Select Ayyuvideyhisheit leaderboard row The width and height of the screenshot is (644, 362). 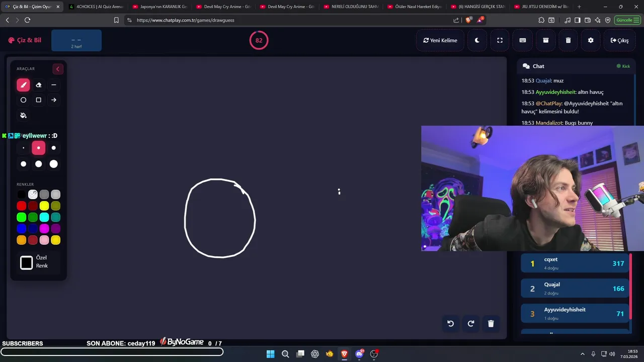pos(575,314)
